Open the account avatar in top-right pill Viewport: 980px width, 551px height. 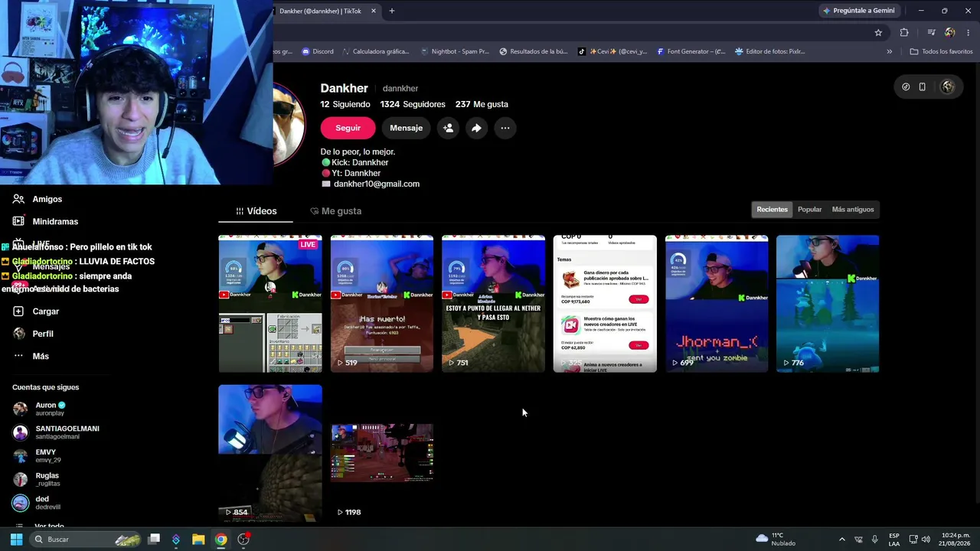coord(948,86)
